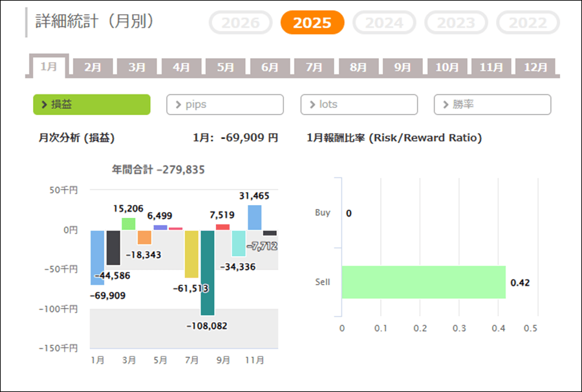Open the 7月 month tab
This screenshot has width=582, height=392.
pos(314,67)
